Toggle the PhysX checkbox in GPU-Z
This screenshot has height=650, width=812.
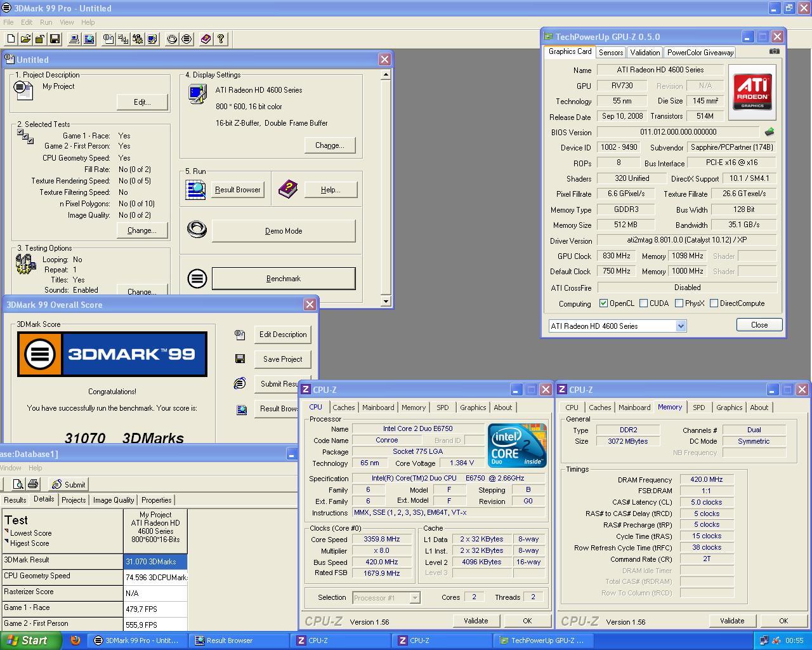point(679,303)
